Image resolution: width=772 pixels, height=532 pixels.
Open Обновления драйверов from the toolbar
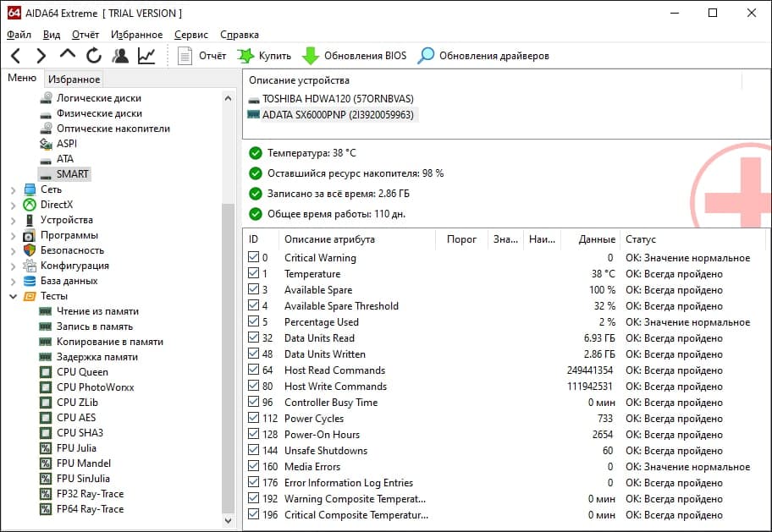point(483,56)
